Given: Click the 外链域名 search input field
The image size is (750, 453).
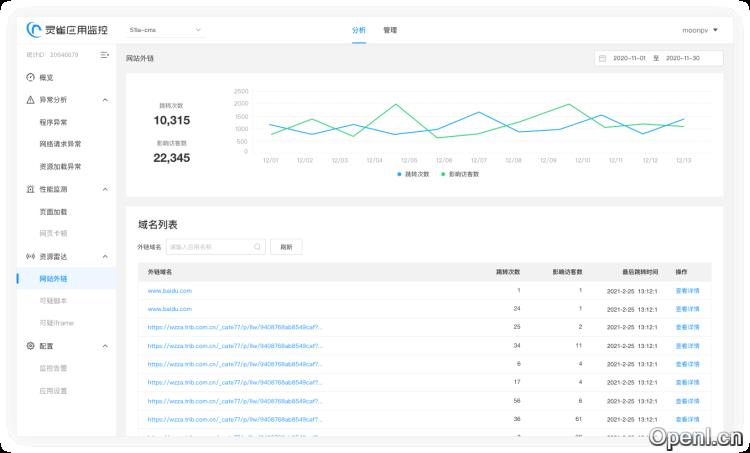Looking at the screenshot, I should (208, 246).
